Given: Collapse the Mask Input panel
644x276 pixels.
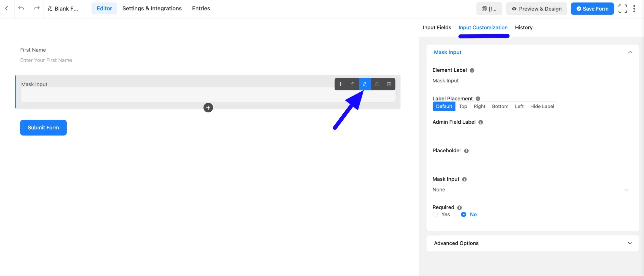Looking at the screenshot, I should (630, 52).
